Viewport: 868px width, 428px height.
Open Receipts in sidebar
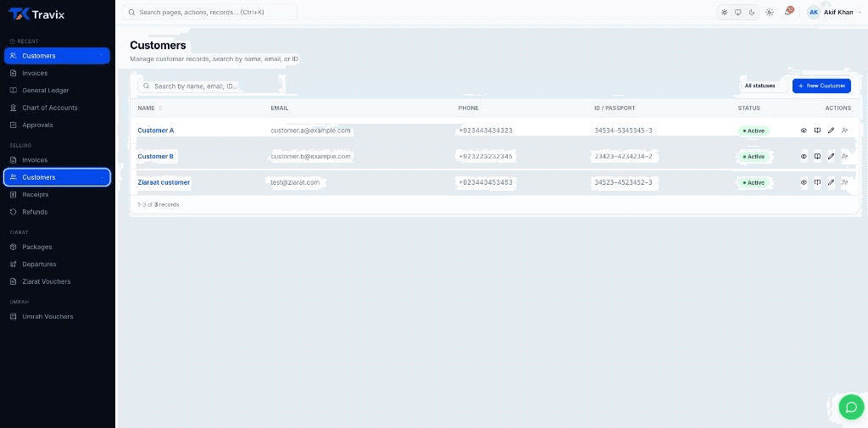(x=57, y=195)
